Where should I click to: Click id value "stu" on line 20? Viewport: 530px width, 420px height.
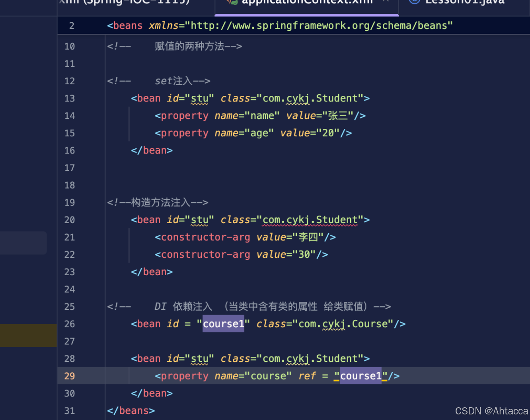click(x=200, y=220)
